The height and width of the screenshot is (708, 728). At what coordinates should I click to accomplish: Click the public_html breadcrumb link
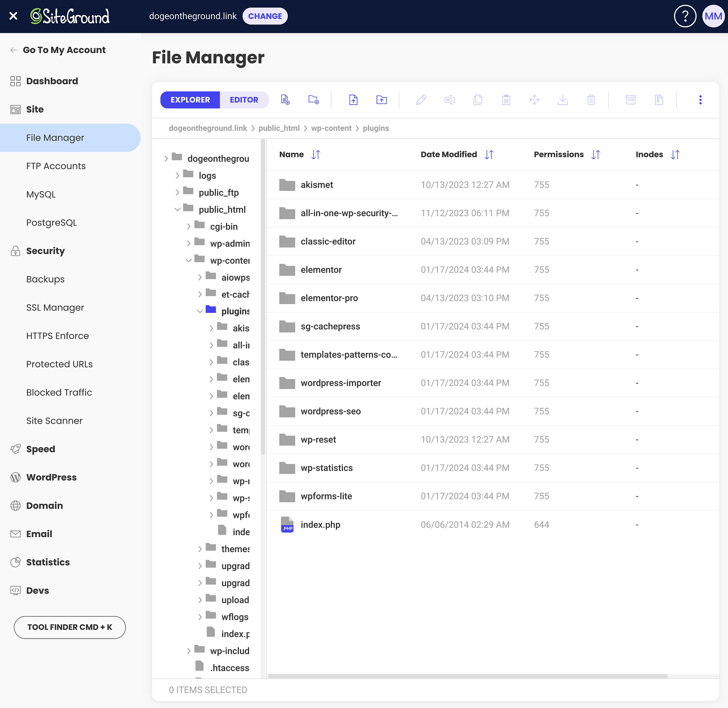coord(279,128)
